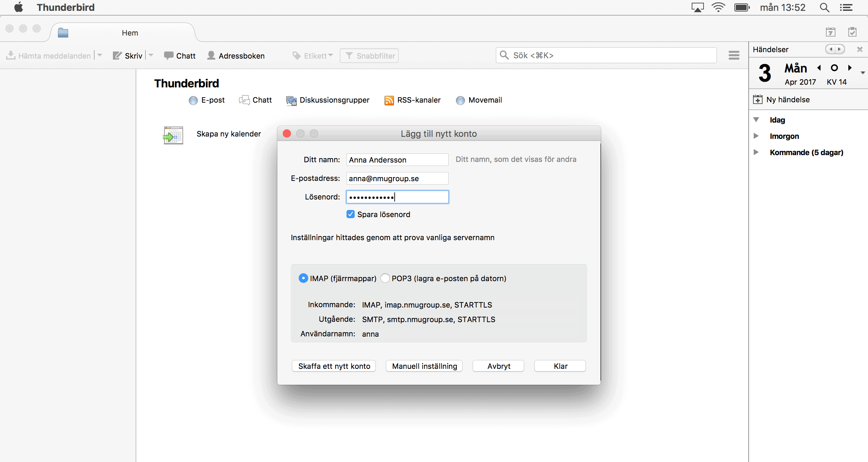Open Adressboken from the toolbar

point(236,56)
